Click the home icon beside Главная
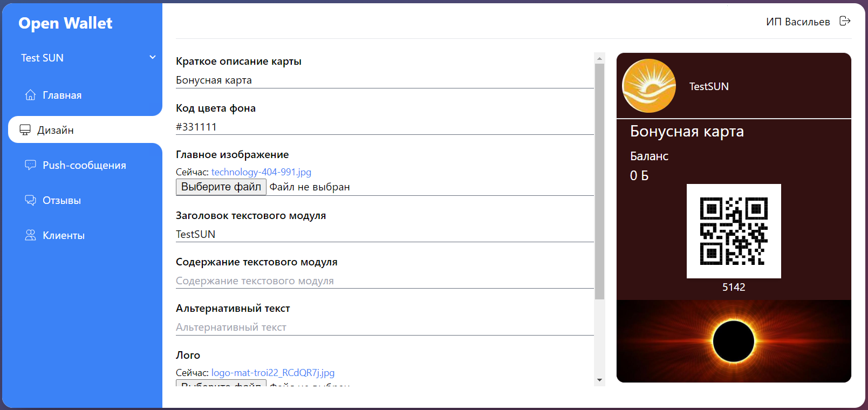The width and height of the screenshot is (868, 410). (31, 95)
